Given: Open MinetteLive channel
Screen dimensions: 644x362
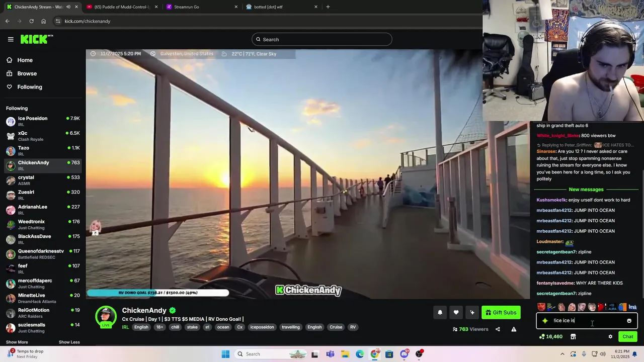Looking at the screenshot, I should click(x=43, y=298).
